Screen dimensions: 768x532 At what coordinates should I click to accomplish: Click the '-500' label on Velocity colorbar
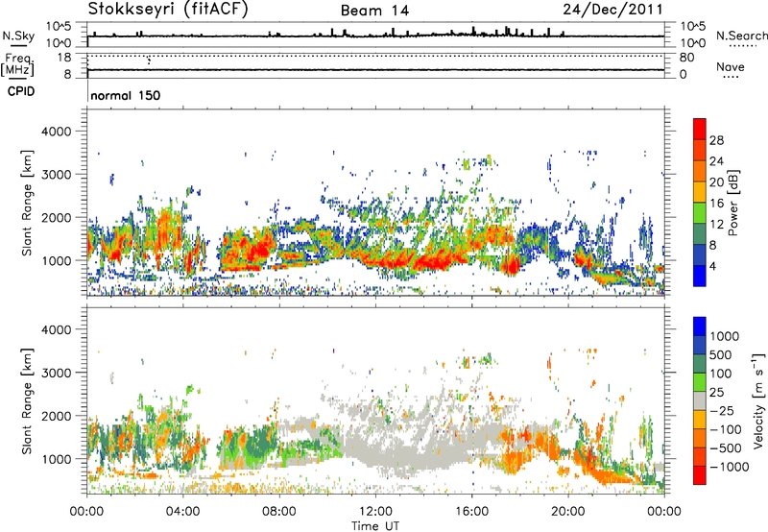[726, 447]
